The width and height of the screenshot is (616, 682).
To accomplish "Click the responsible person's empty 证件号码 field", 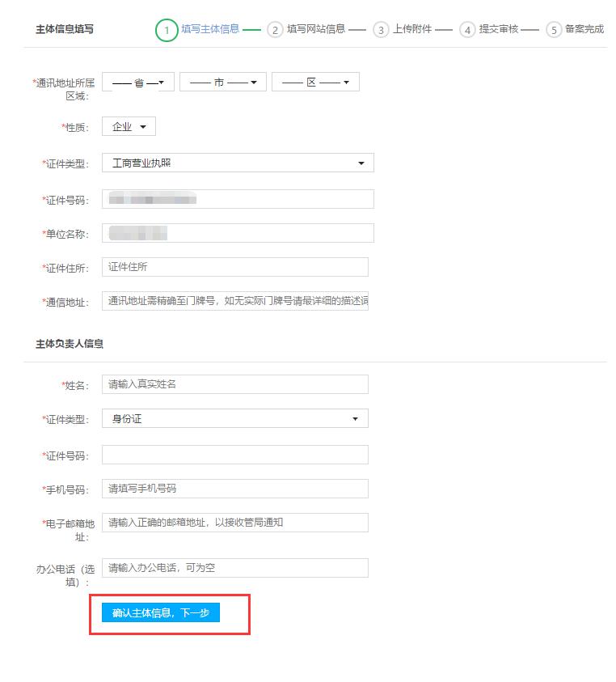I will (x=235, y=455).
